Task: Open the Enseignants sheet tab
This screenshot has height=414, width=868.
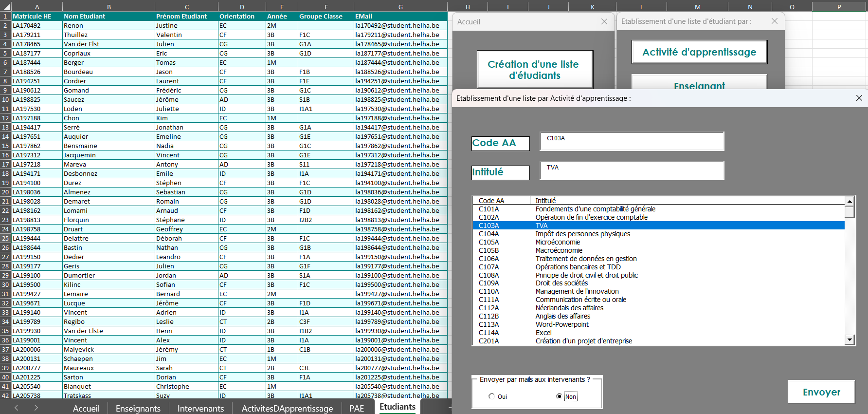Action: click(138, 408)
